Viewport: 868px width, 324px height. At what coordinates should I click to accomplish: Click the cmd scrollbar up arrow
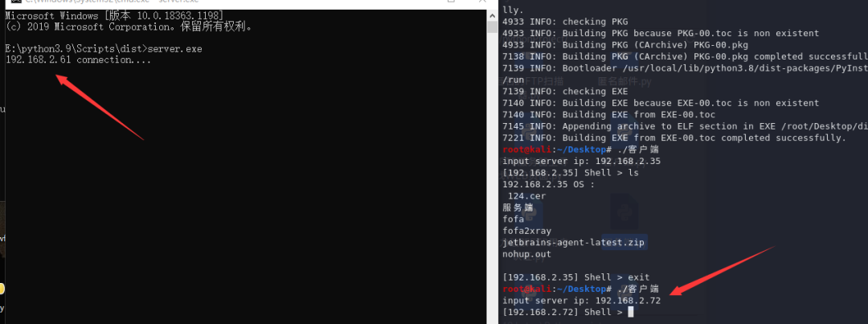(x=492, y=14)
